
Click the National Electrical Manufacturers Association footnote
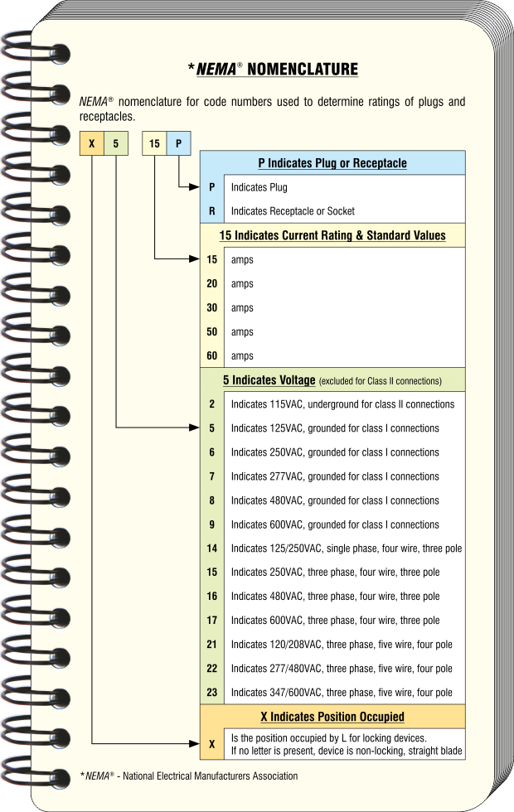click(189, 776)
